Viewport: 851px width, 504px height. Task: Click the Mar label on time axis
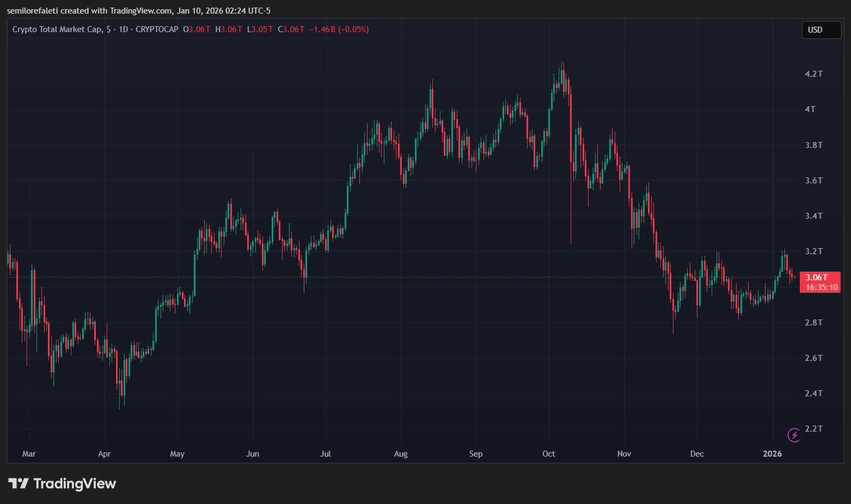point(29,454)
